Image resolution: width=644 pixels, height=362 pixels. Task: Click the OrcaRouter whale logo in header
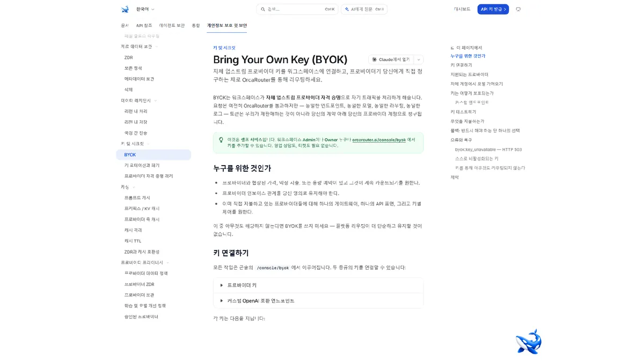pyautogui.click(x=125, y=9)
